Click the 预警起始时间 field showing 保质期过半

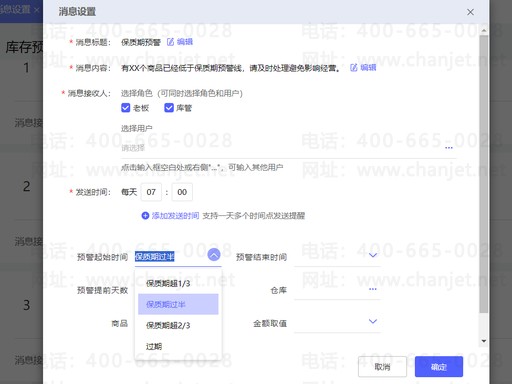coord(178,257)
